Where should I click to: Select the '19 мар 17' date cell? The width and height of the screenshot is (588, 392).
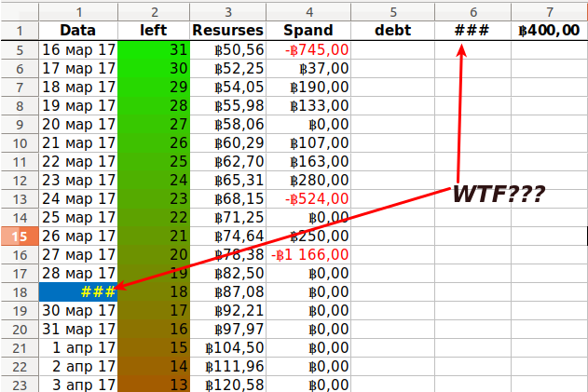click(x=78, y=106)
